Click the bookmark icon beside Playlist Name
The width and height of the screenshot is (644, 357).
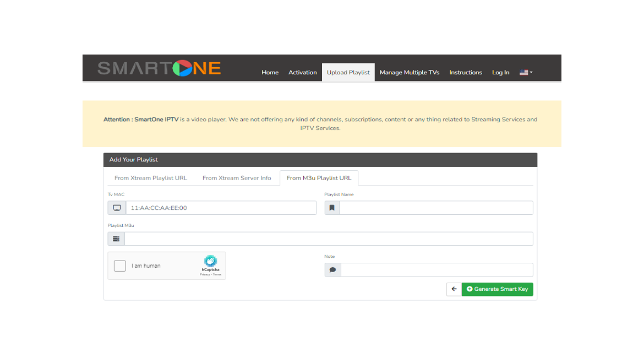332,208
